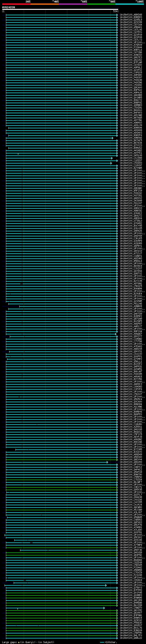Select label UniRef100_B9F522
The height and width of the screenshot is (644, 146).
[x=131, y=90]
